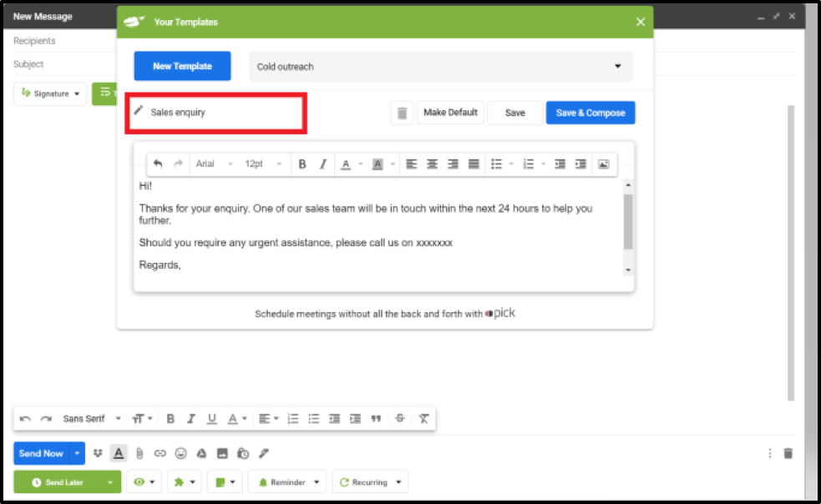Click the Save & Compose button
The image size is (821, 504).
[x=590, y=113]
